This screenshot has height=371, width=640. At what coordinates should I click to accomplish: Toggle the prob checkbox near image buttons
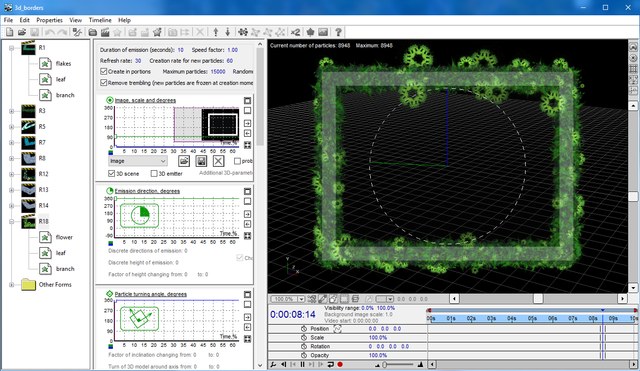click(x=237, y=161)
